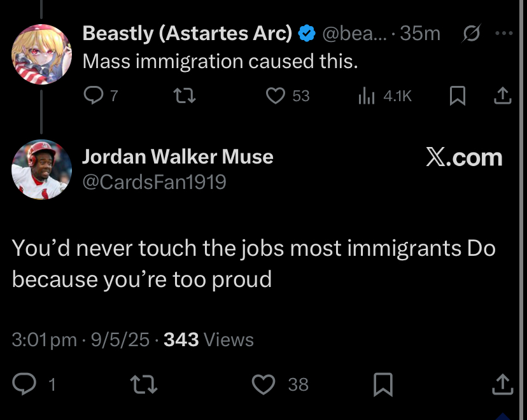Click the blue verified badge
This screenshot has height=420, width=527.
coord(307,33)
